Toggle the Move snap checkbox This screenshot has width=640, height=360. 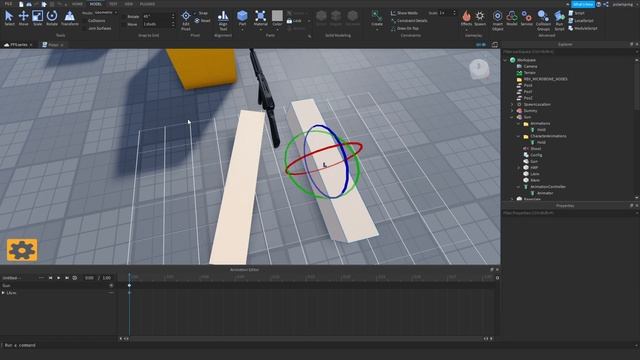[x=124, y=24]
